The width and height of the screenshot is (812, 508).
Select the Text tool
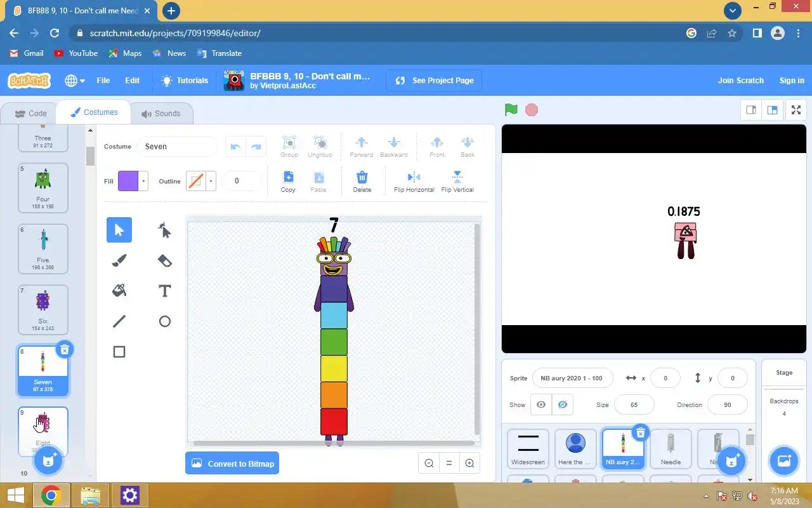(165, 291)
